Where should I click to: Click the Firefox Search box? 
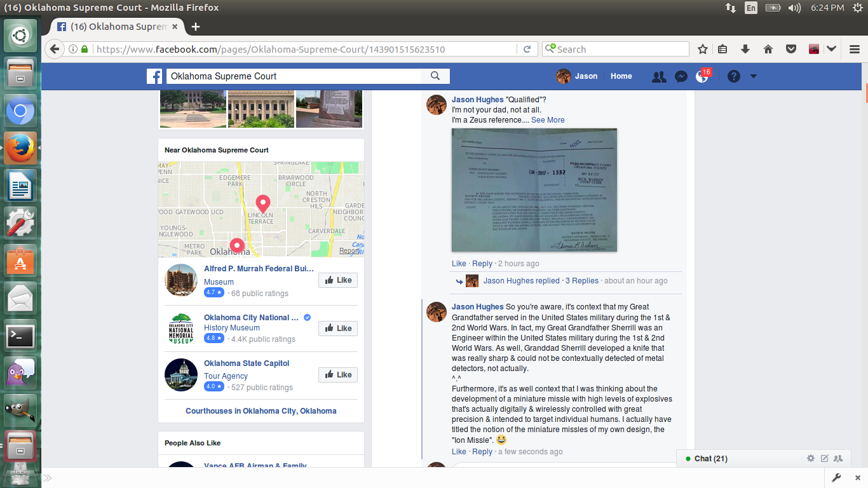tap(615, 49)
